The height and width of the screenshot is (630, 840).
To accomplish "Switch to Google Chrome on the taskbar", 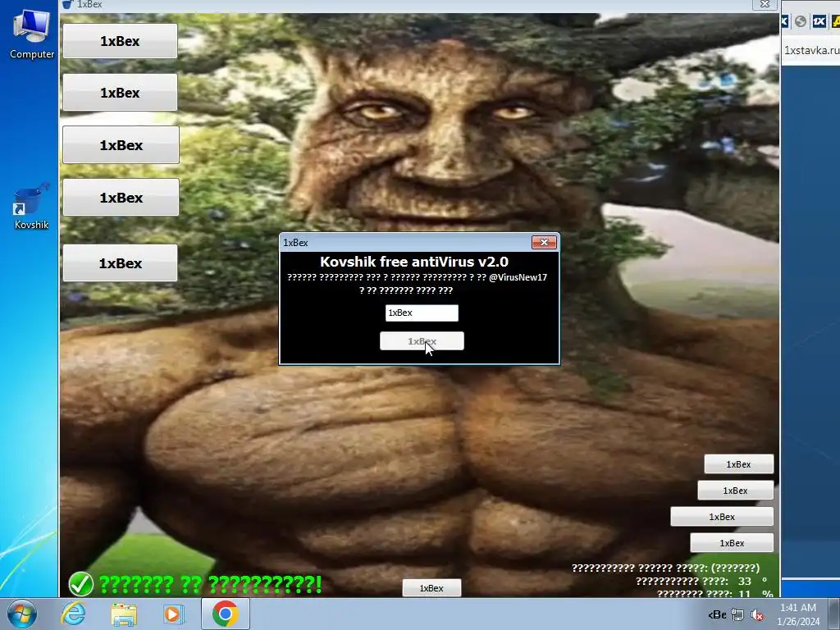I will [225, 614].
